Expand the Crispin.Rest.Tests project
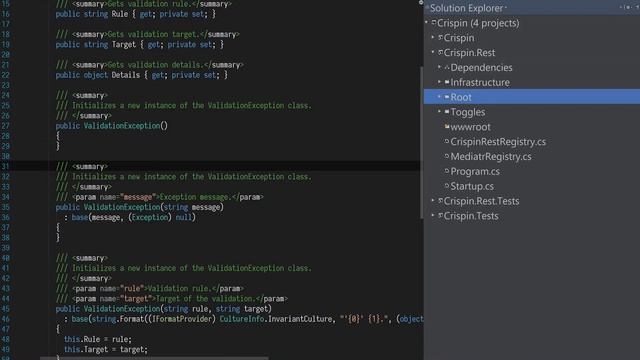Image resolution: width=640 pixels, height=360 pixels. click(x=433, y=200)
